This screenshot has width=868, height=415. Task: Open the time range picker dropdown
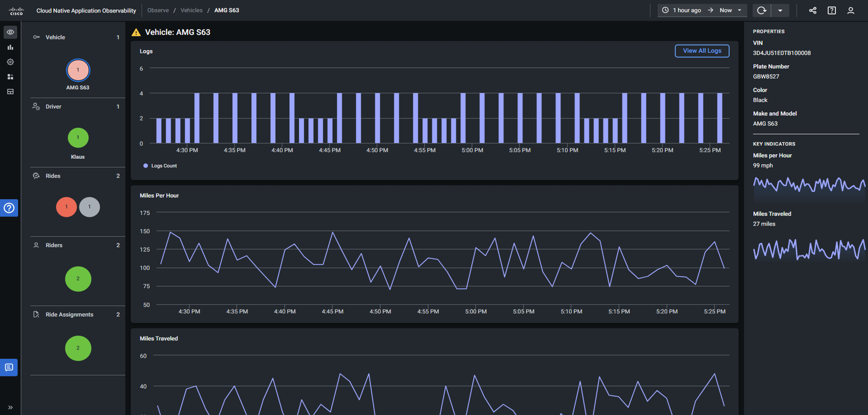(x=702, y=10)
